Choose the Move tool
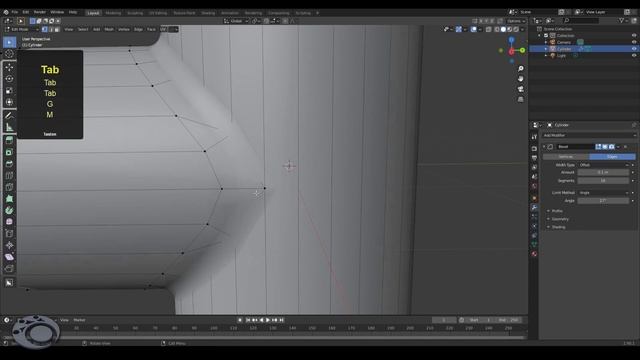The image size is (640, 360). (9, 67)
